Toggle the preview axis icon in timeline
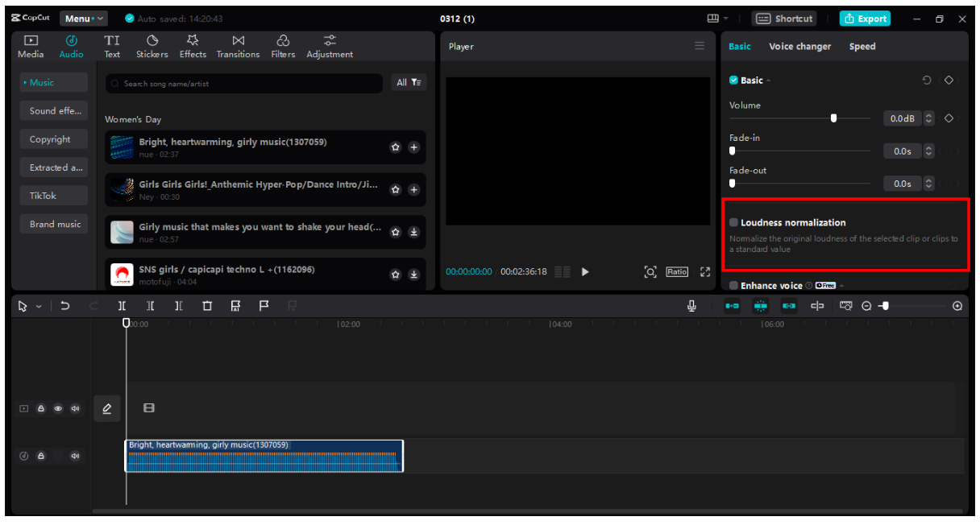Screen dimensions: 980x525 click(817, 306)
